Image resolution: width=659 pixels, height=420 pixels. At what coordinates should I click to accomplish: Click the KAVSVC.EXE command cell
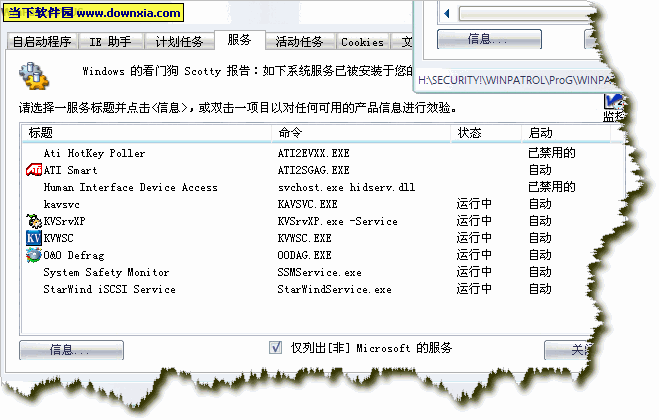click(308, 204)
